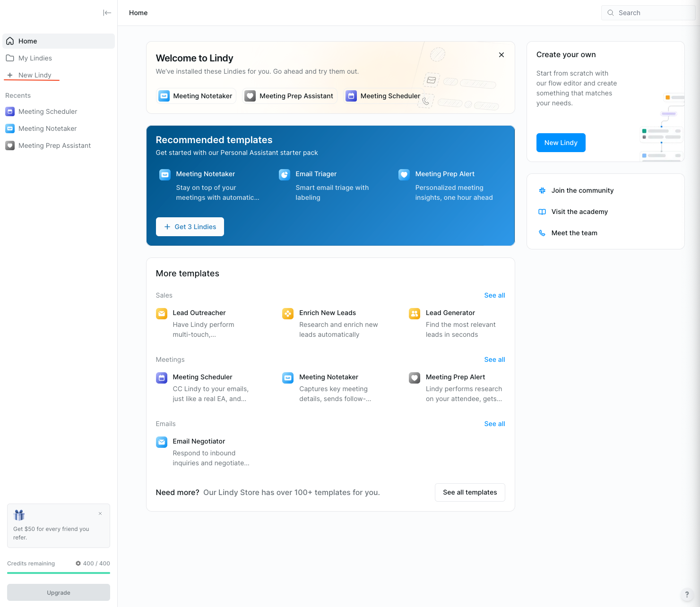Click the New Lindy button
Image resolution: width=700 pixels, height=607 pixels.
point(561,143)
